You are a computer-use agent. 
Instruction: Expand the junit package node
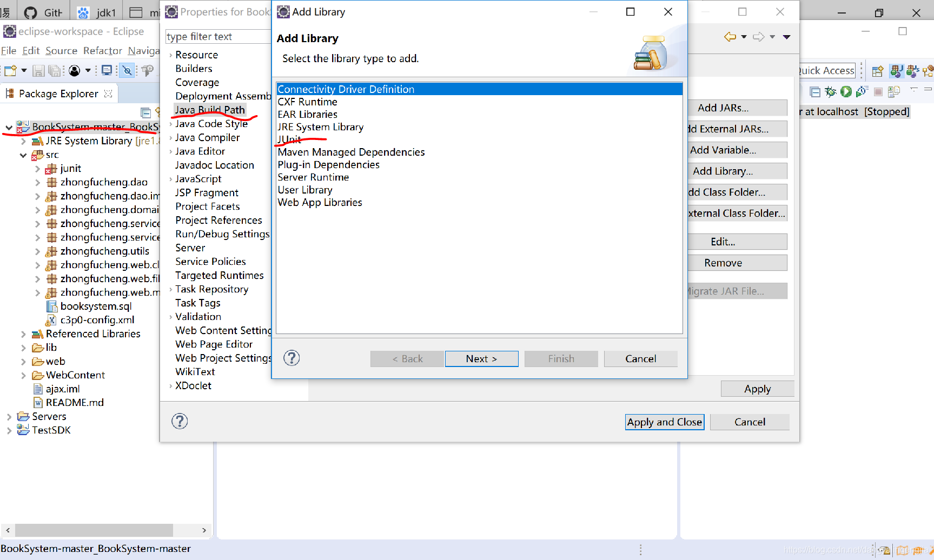point(37,169)
